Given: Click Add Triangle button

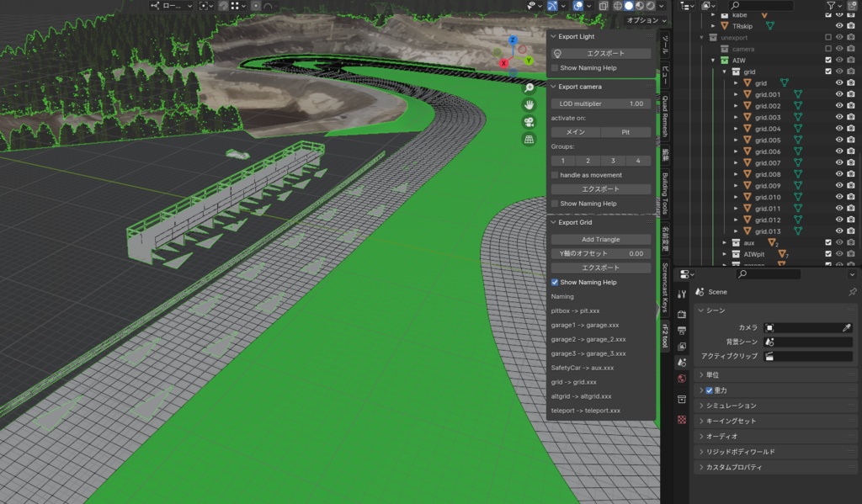Looking at the screenshot, I should click(601, 239).
